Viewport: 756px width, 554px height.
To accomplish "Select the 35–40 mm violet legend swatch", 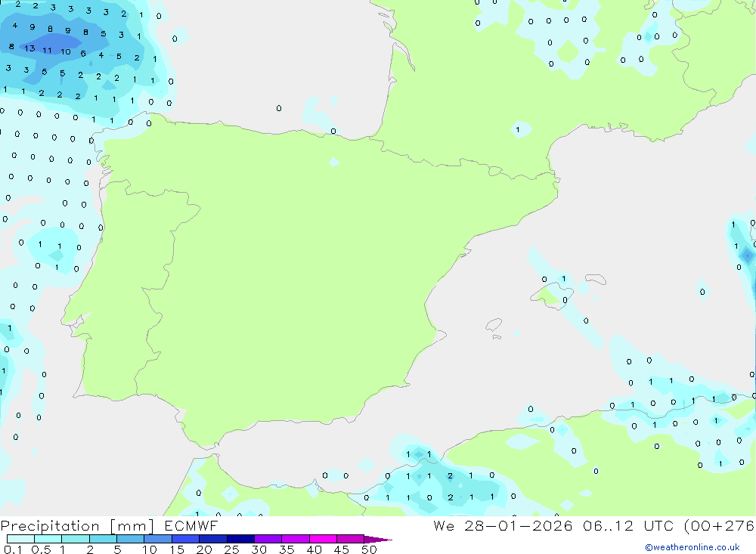I will 296,539.
